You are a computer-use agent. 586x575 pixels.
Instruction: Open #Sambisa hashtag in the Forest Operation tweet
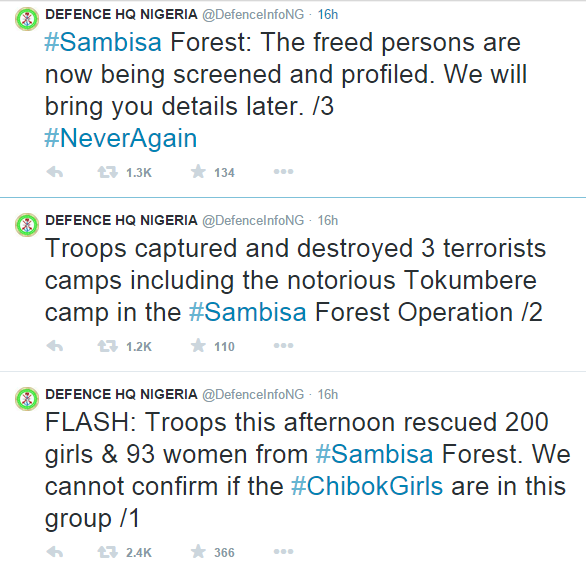tap(248, 312)
